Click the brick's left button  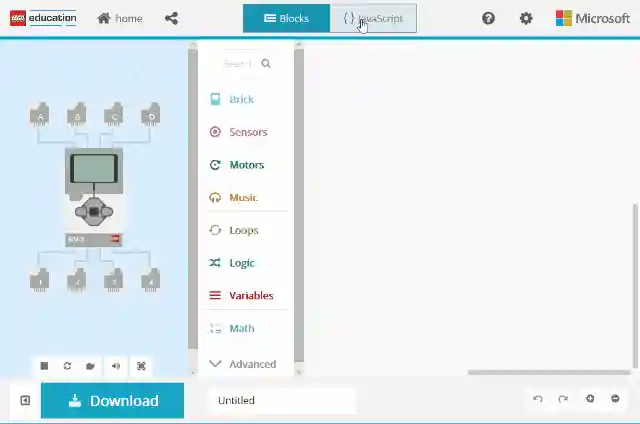click(81, 211)
